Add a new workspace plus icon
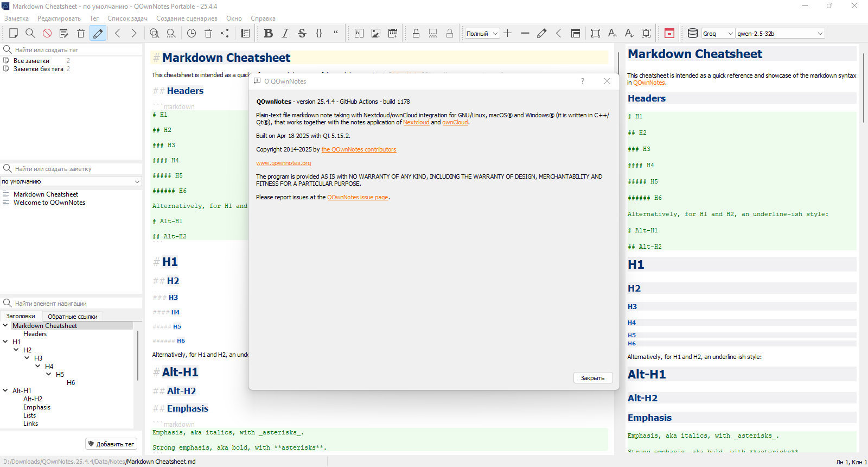The image size is (868, 467). [508, 33]
